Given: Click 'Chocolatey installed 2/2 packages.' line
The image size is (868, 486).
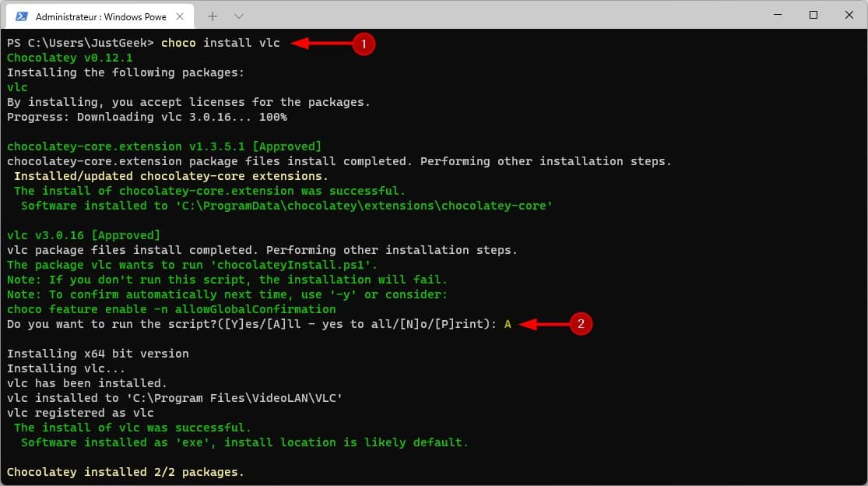Looking at the screenshot, I should click(125, 472).
